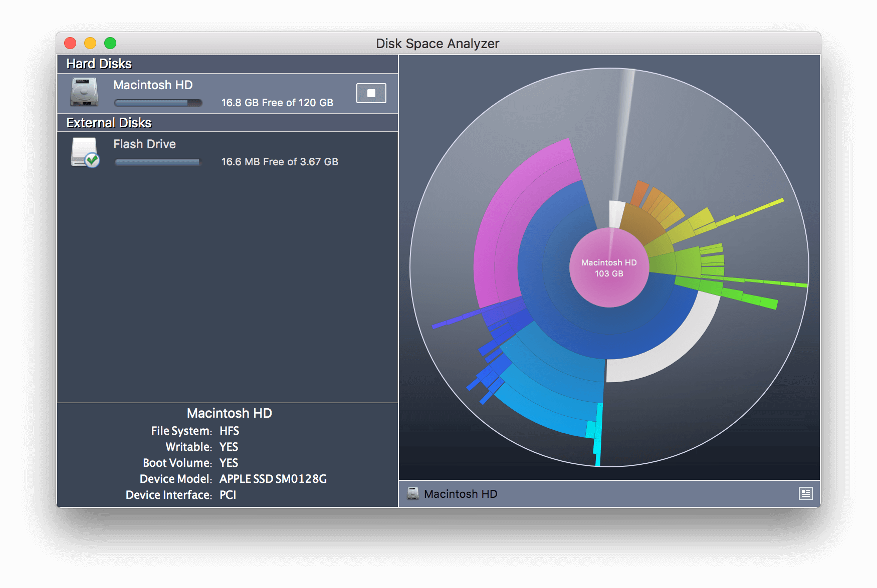
Task: Click the small disk icon in the path bar
Action: tap(413, 494)
